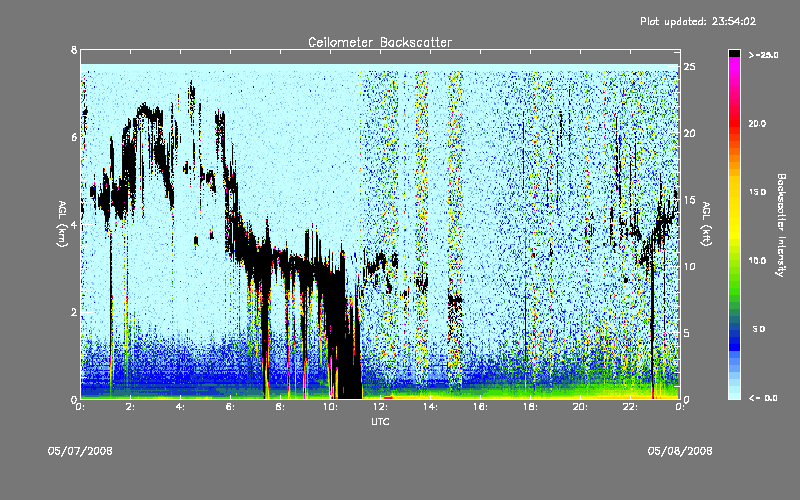This screenshot has width=800, height=500.
Task: Click the '20.0' colorbar value
Action: tap(757, 123)
